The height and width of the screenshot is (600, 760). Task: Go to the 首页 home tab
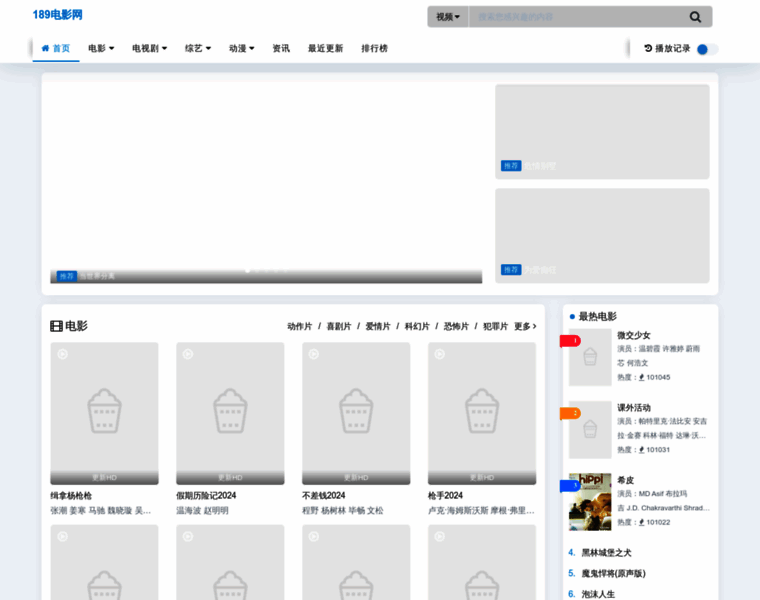(x=56, y=48)
